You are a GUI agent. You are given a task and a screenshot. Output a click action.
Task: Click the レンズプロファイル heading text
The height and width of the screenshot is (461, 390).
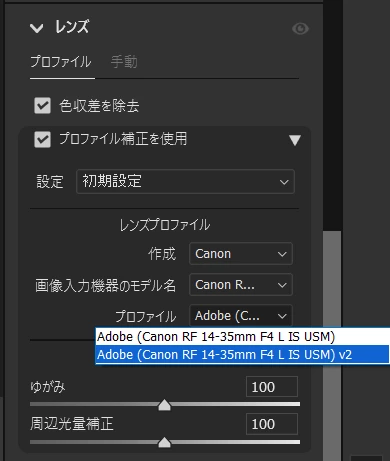tap(165, 225)
